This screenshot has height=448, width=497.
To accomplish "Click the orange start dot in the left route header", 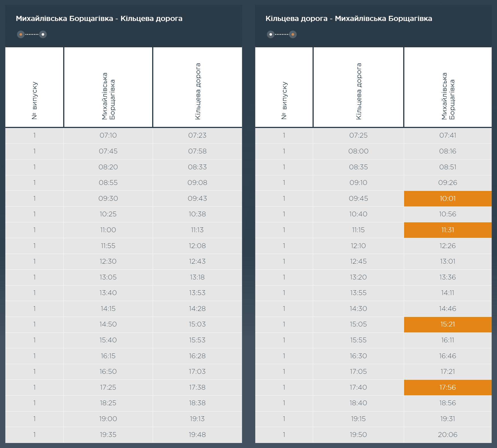I will coord(21,35).
